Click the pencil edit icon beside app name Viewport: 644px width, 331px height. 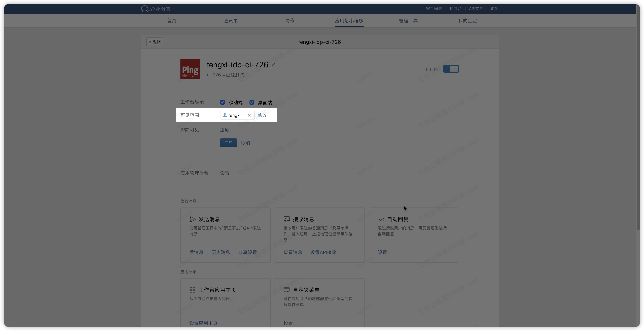click(x=274, y=65)
